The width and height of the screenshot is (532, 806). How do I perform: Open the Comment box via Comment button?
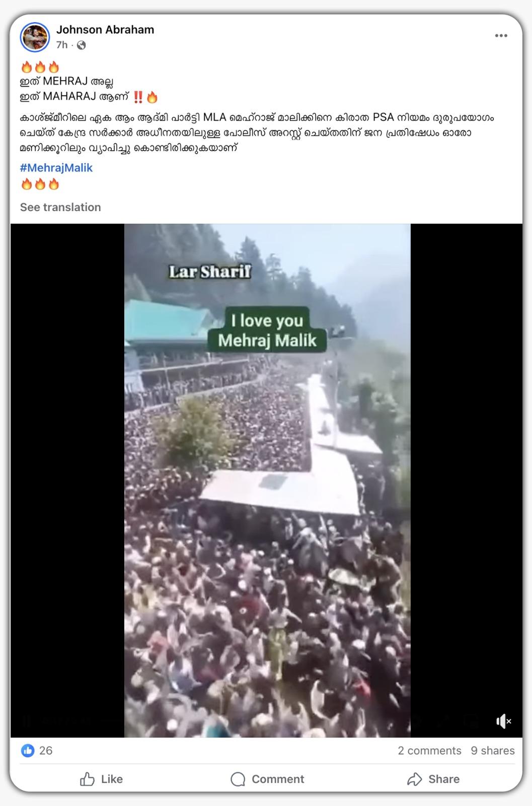point(267,779)
